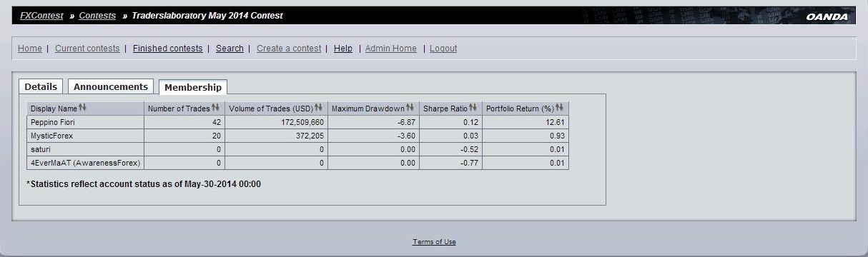Click Traderslaboratory May 2014 Contest title

[207, 16]
